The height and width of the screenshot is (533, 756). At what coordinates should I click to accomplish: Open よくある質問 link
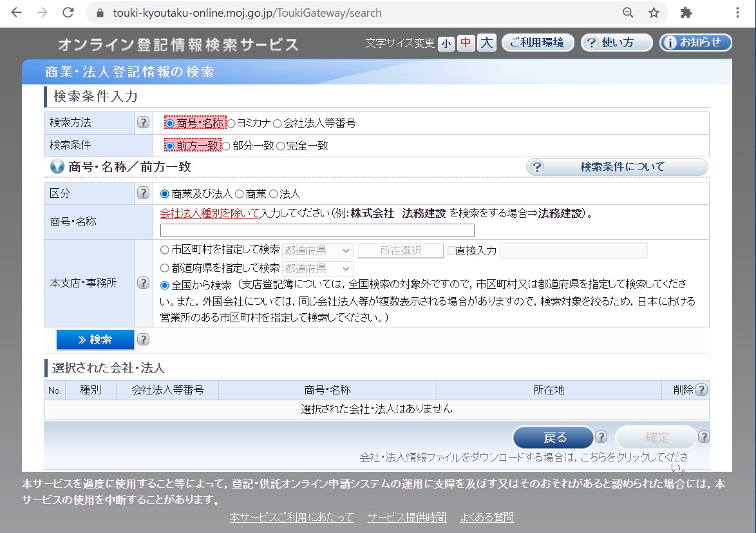pos(486,517)
